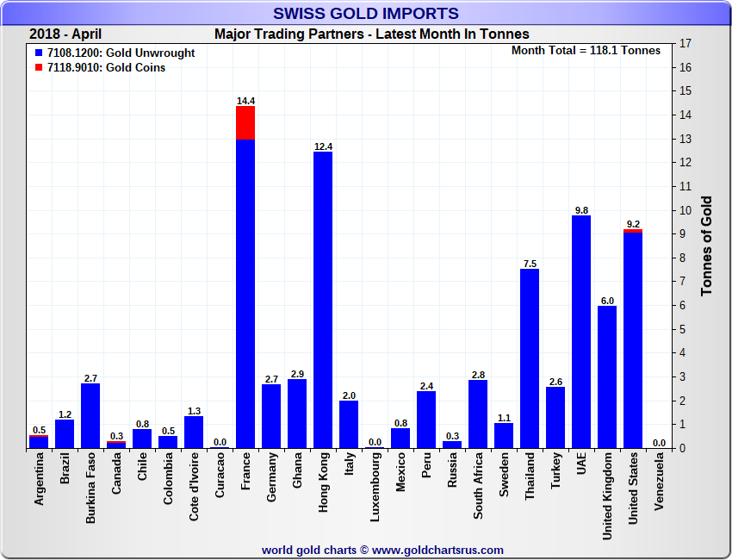Click the SWISS GOLD IMPORTS title

tap(366, 14)
